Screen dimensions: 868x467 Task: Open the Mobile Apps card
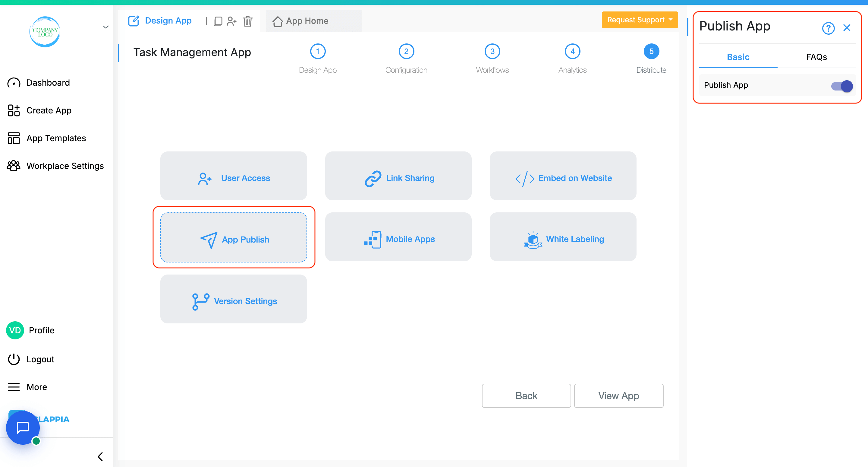tap(398, 237)
